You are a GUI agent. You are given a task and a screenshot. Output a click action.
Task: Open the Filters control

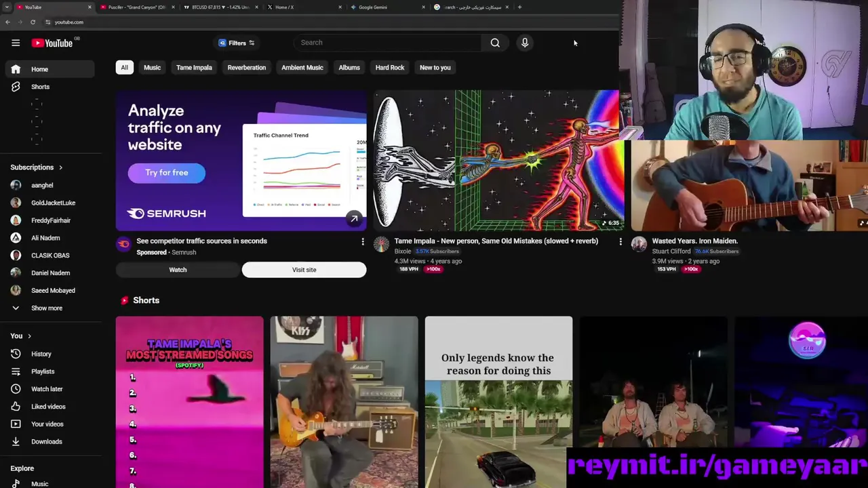tap(236, 43)
